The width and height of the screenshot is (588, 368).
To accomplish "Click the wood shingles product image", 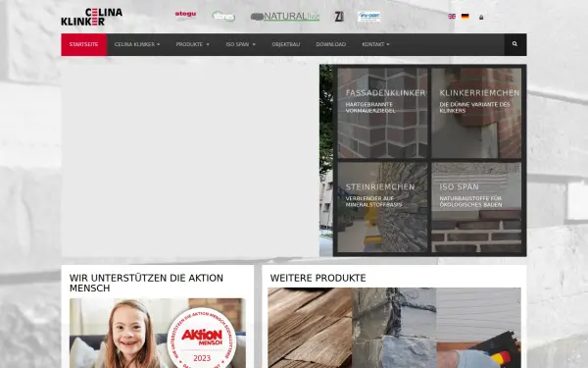I will (x=310, y=328).
